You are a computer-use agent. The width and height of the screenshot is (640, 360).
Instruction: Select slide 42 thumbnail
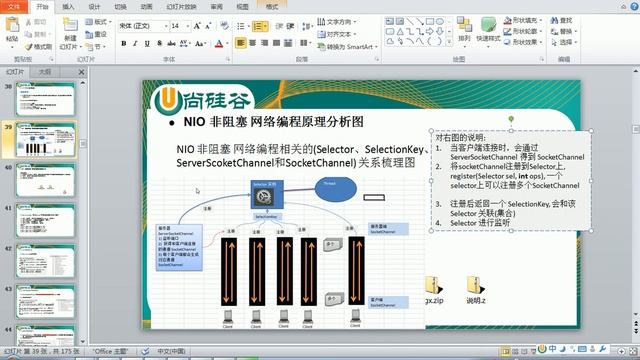click(x=45, y=261)
